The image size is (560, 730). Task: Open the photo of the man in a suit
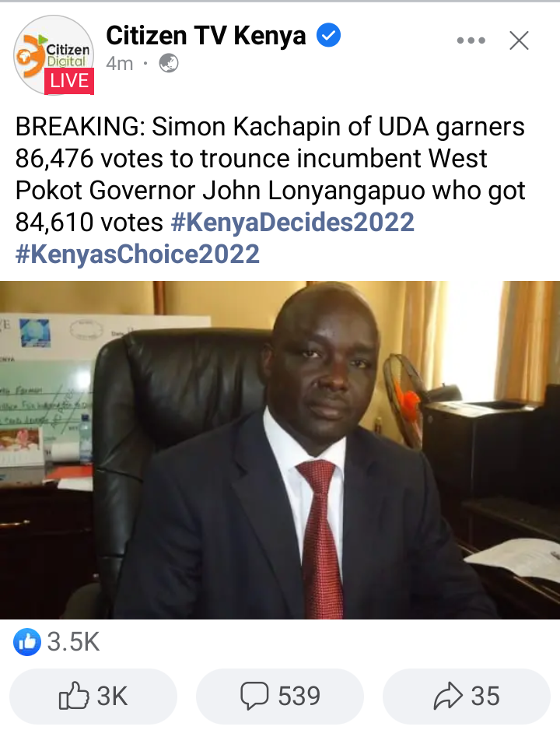pos(280,450)
